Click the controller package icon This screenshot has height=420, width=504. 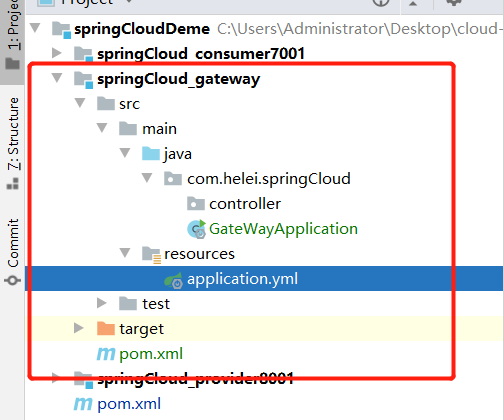(196, 203)
